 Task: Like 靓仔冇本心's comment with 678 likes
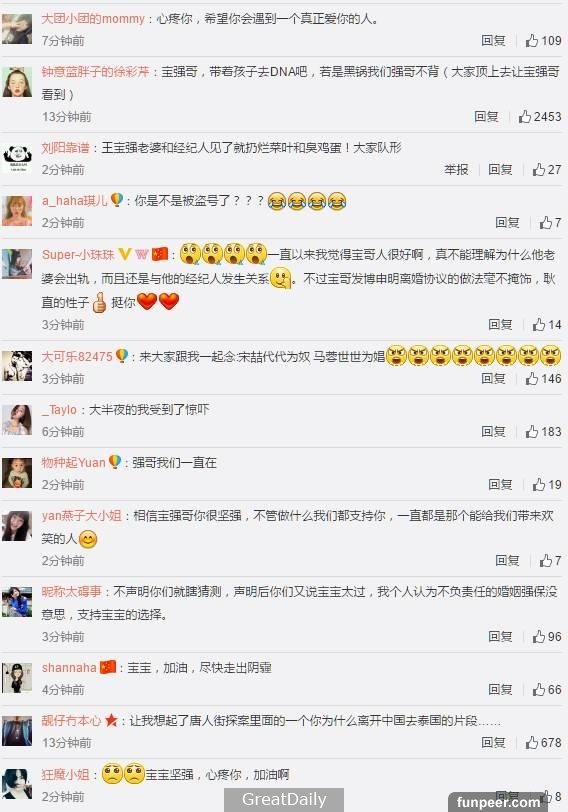tap(544, 743)
